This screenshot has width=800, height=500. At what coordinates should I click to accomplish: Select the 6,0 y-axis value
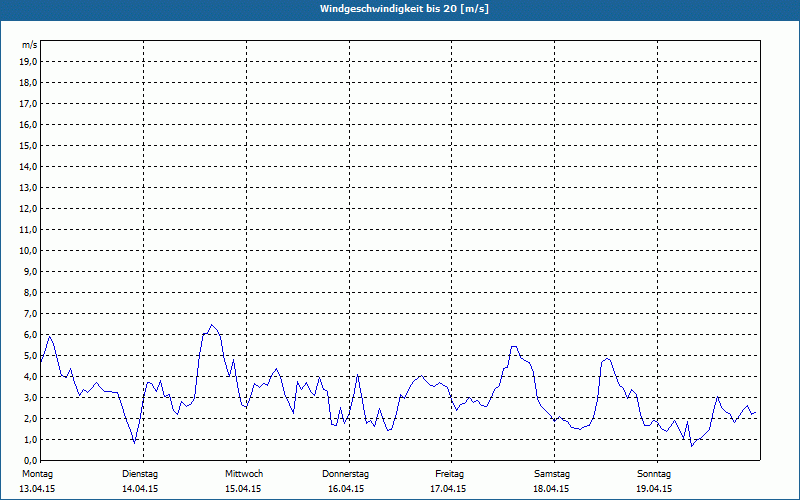click(x=30, y=335)
